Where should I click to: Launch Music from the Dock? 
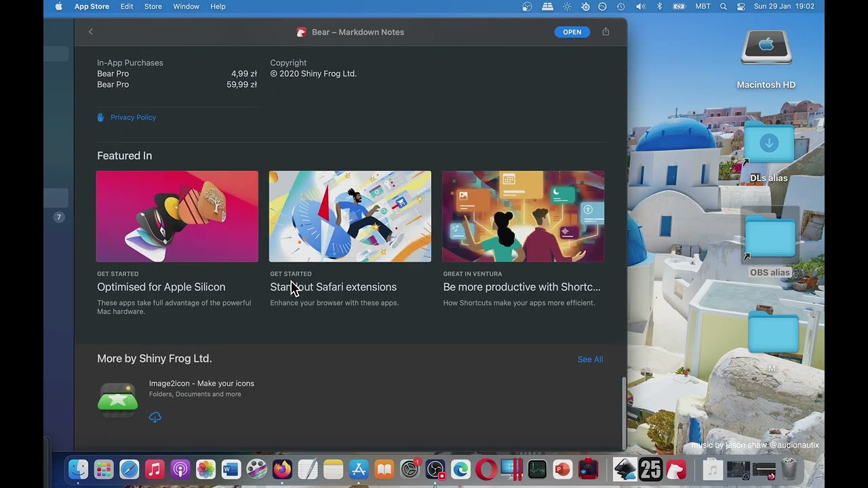click(155, 469)
